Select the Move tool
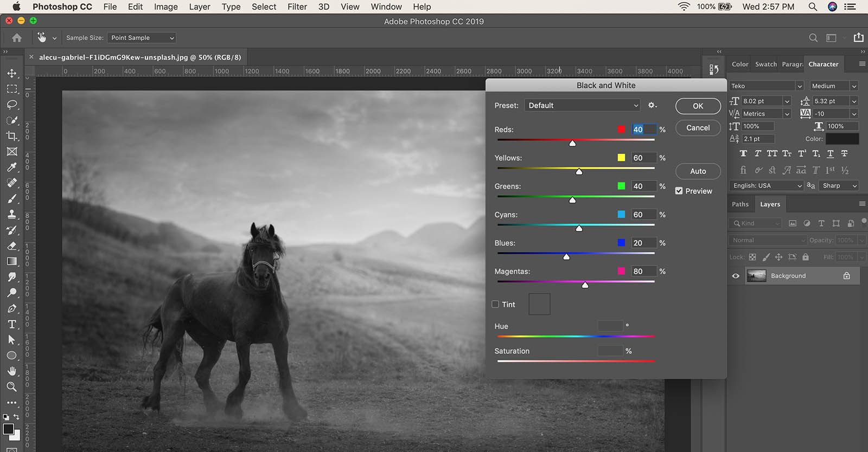The image size is (868, 452). 12,73
